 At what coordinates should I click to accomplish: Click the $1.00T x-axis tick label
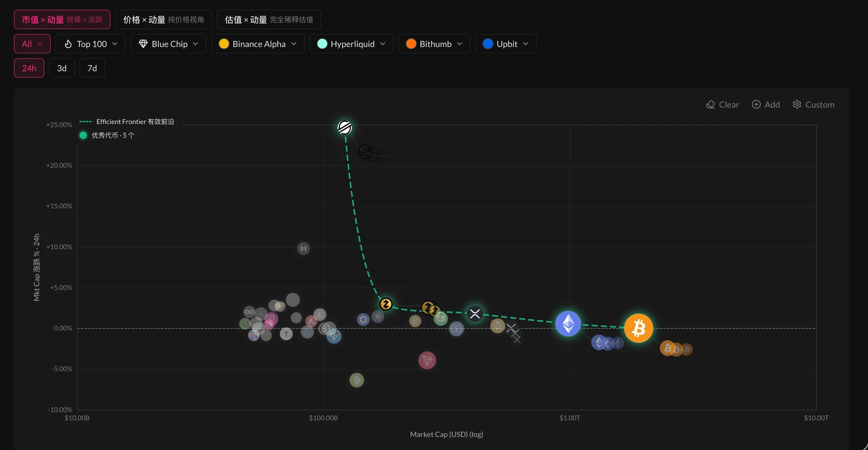(570, 418)
